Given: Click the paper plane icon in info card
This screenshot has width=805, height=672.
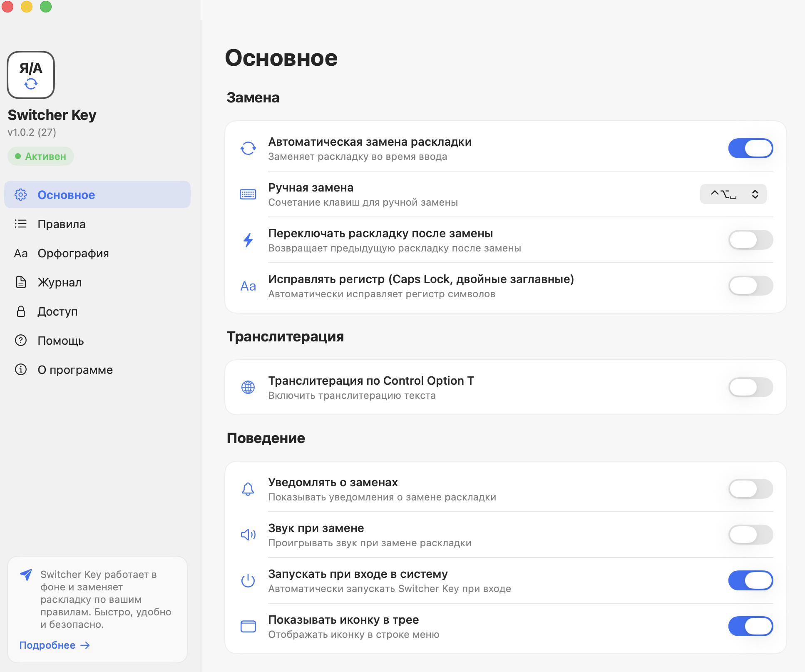Looking at the screenshot, I should (26, 575).
